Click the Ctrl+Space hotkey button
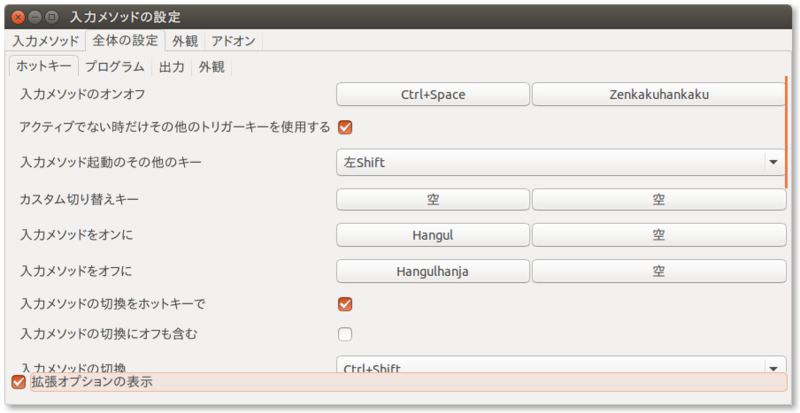This screenshot has height=413, width=800. coord(433,94)
